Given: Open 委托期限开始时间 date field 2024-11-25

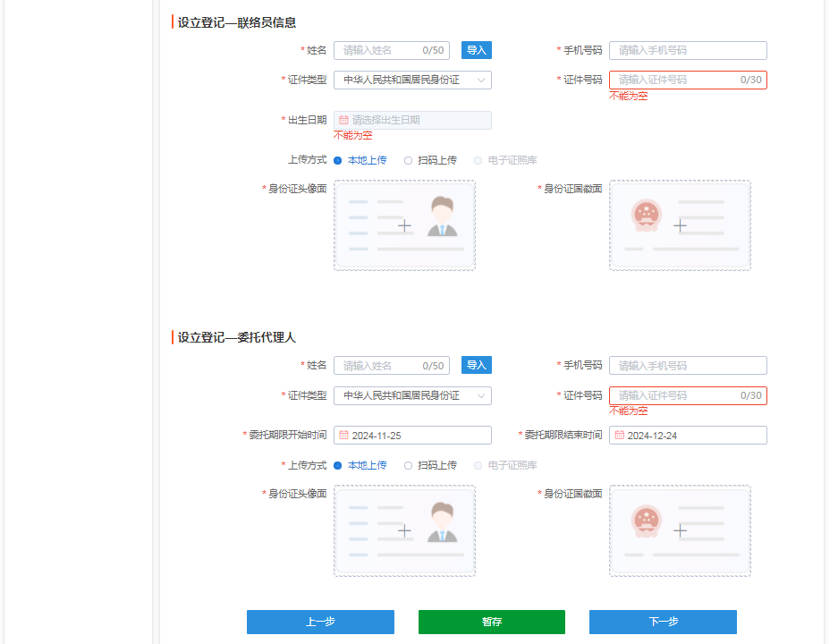Looking at the screenshot, I should tap(412, 435).
